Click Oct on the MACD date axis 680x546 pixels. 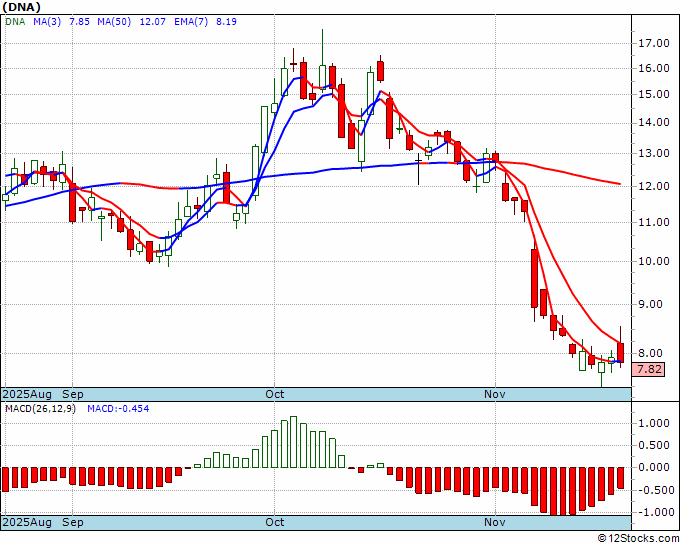(275, 522)
